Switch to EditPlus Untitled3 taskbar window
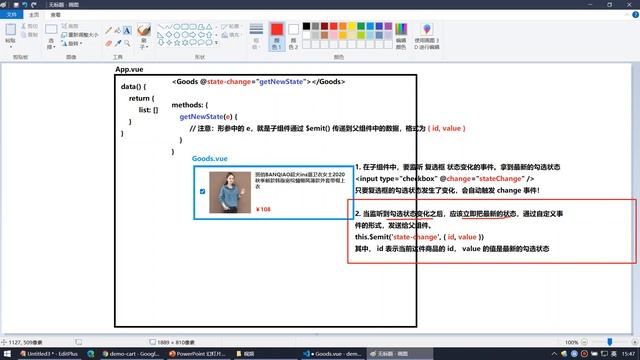Image resolution: width=640 pixels, height=360 pixels. (49, 354)
